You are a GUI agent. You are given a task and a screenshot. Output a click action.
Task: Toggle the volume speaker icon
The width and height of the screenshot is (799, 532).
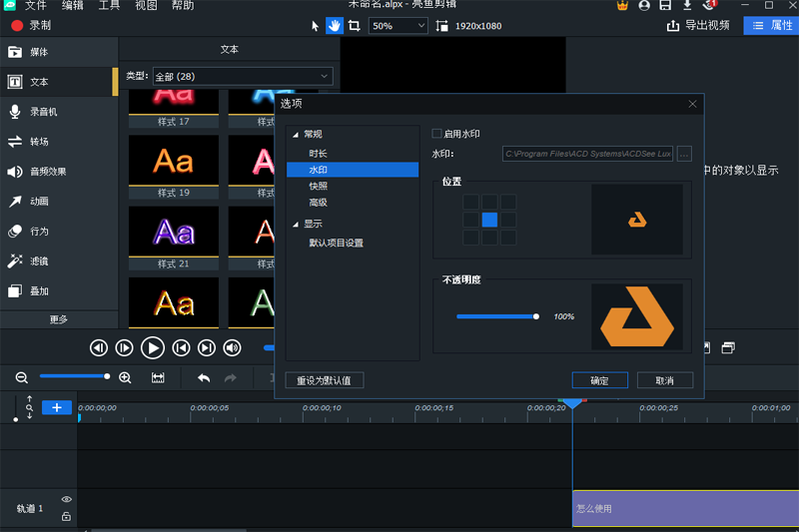pyautogui.click(x=233, y=347)
